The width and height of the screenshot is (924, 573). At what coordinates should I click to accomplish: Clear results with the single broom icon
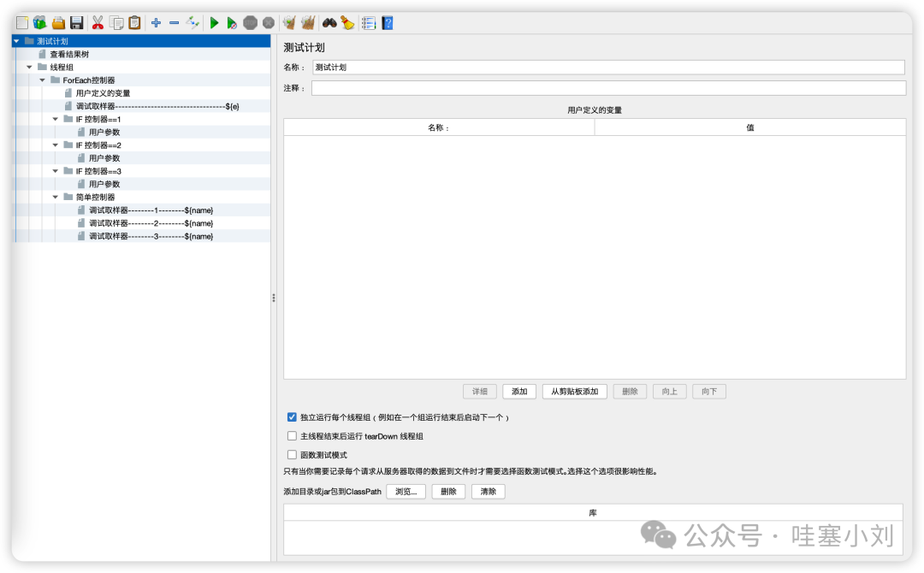click(289, 23)
